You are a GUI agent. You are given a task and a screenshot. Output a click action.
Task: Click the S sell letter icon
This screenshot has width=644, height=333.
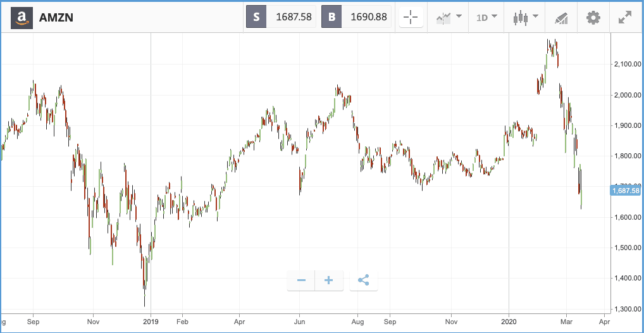[x=256, y=17]
